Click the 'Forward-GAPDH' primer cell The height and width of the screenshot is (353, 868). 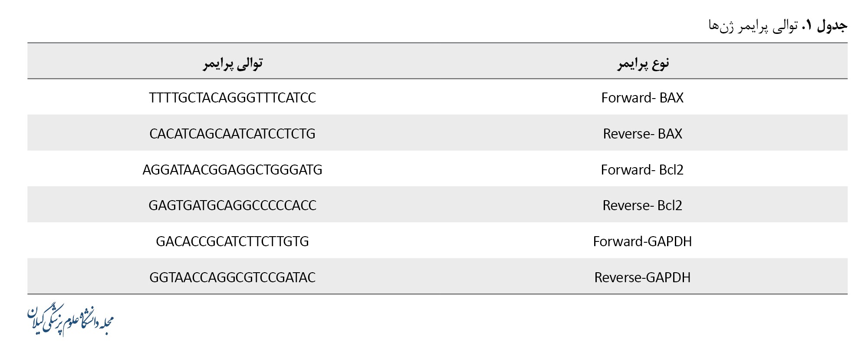[x=642, y=241]
